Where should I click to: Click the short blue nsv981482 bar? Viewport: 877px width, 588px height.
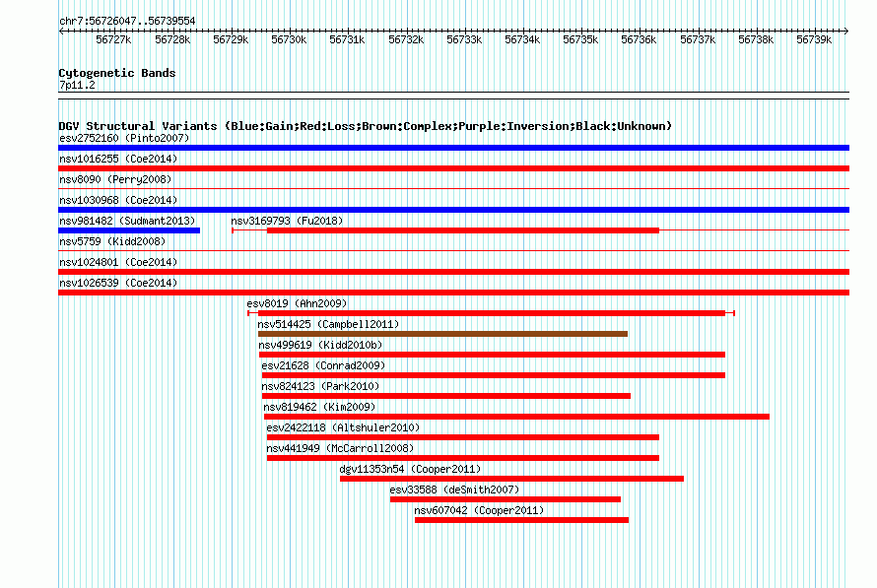click(x=129, y=230)
